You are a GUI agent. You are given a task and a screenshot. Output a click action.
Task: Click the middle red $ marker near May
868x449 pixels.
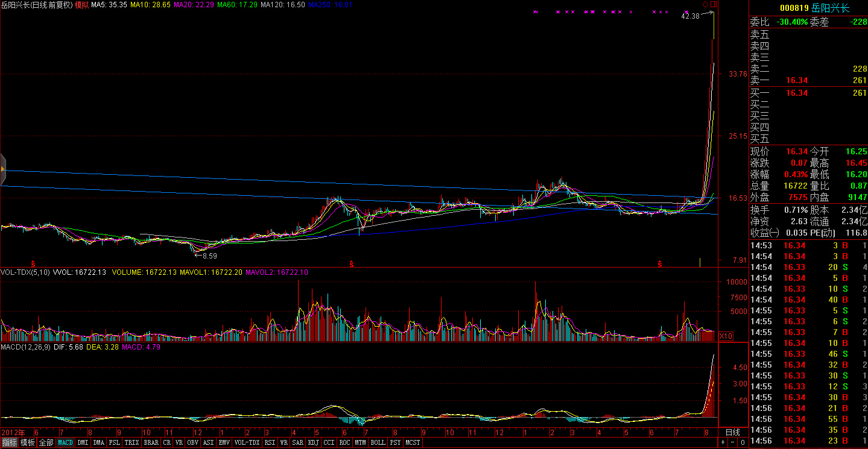pyautogui.click(x=351, y=264)
